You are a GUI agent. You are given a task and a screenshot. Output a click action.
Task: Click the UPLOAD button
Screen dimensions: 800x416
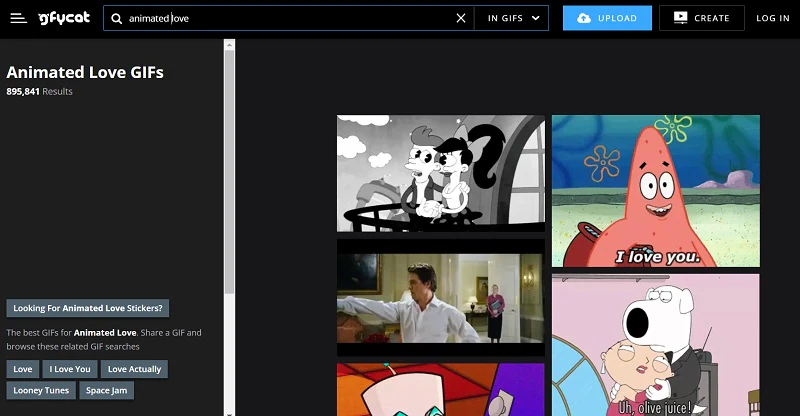607,18
